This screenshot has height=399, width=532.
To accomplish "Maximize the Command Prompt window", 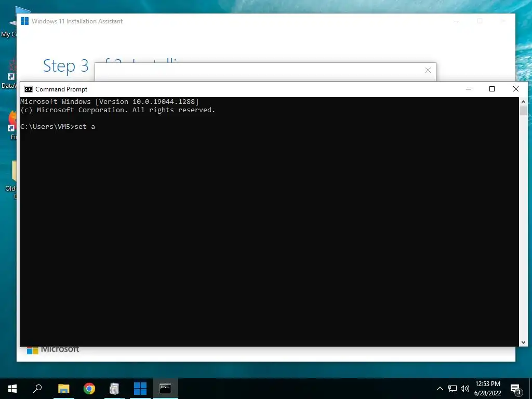I will click(492, 89).
